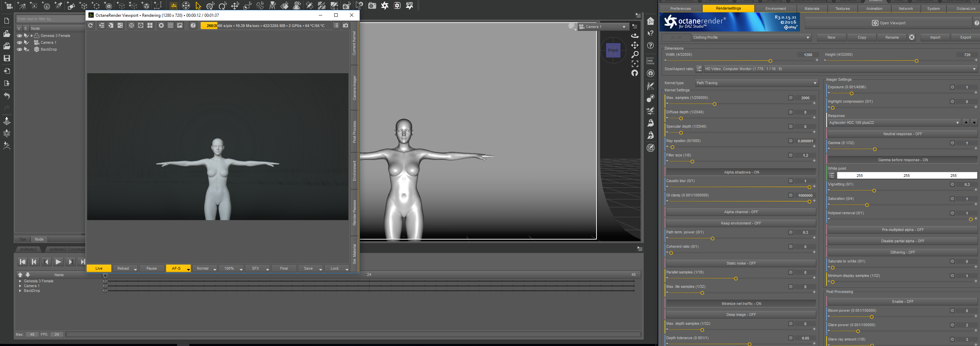Open the Clothing Profile preset dropdown
Image resolution: width=980 pixels, height=346 pixels.
(751, 38)
